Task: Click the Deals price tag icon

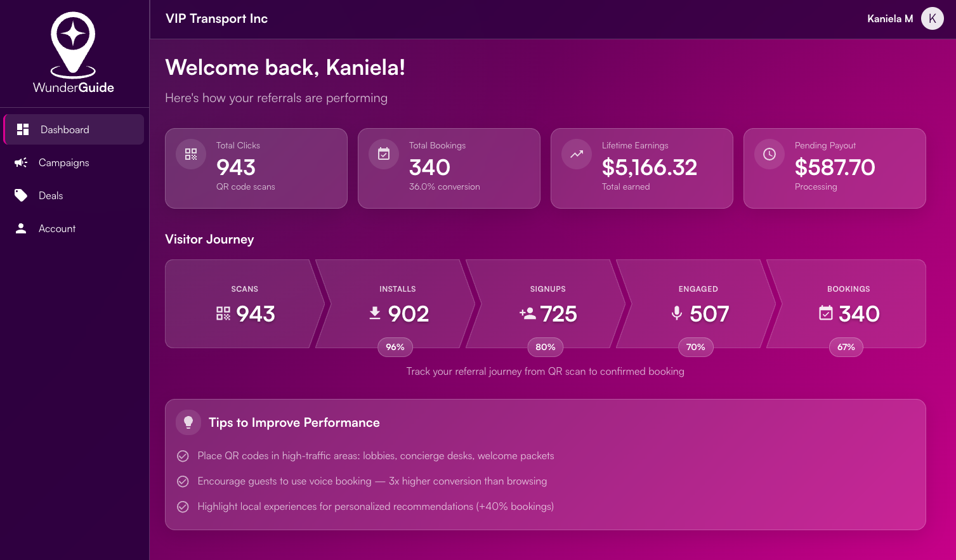Action: click(21, 195)
